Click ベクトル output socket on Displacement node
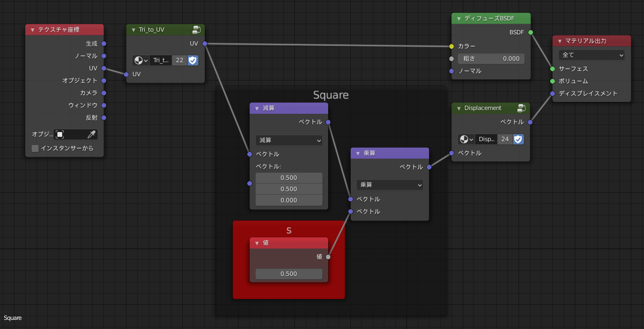 tap(530, 122)
